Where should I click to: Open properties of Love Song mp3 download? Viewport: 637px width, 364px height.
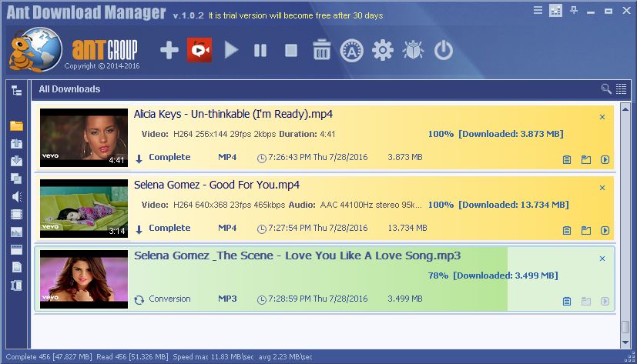(567, 302)
